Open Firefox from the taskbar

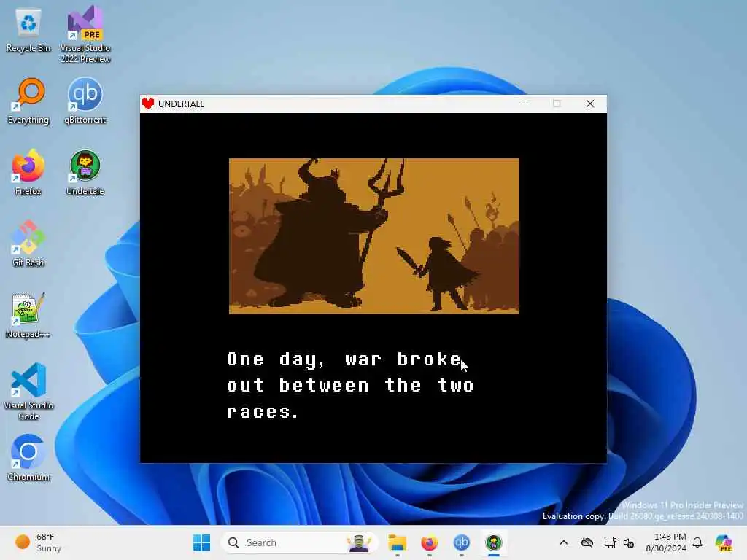(x=429, y=542)
